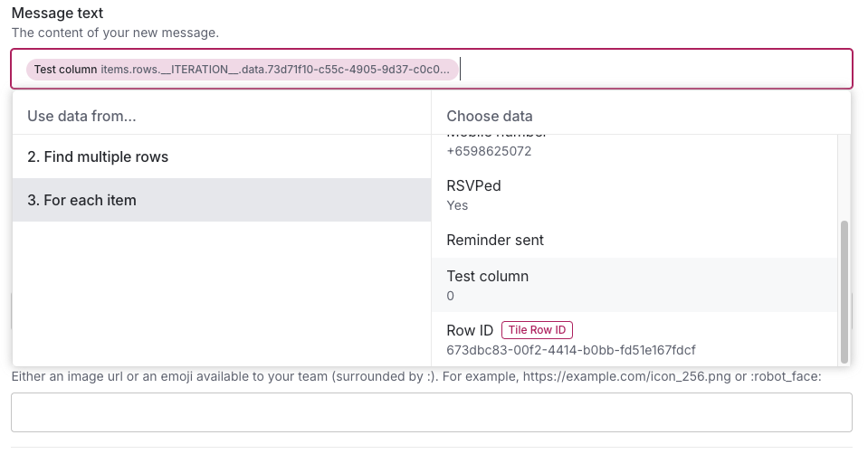Image resolution: width=868 pixels, height=454 pixels.
Task: Click the "Choose data" column header
Action: [x=490, y=116]
